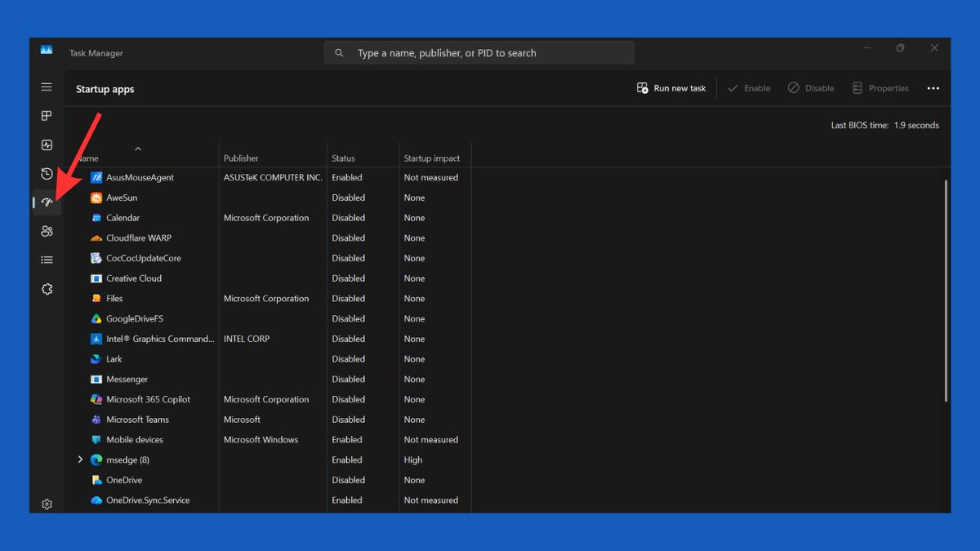Image resolution: width=980 pixels, height=551 pixels.
Task: Click the Messenger app icon
Action: 96,380
